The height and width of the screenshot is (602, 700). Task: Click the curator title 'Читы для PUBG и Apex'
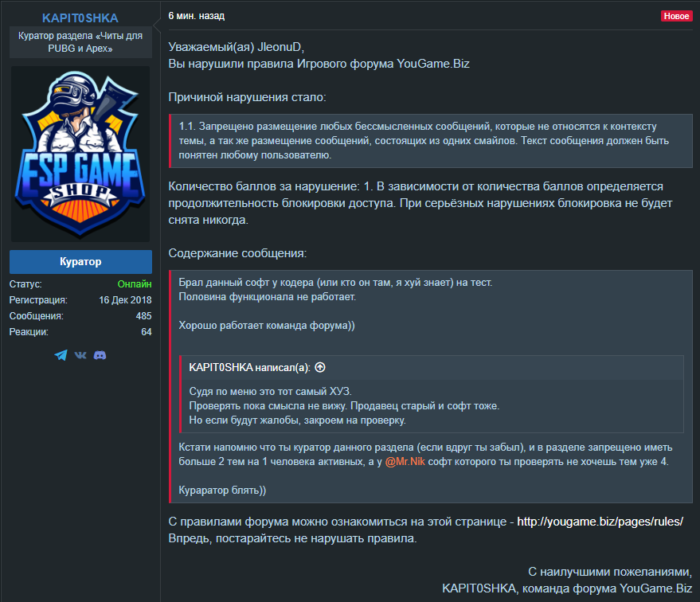pos(80,42)
